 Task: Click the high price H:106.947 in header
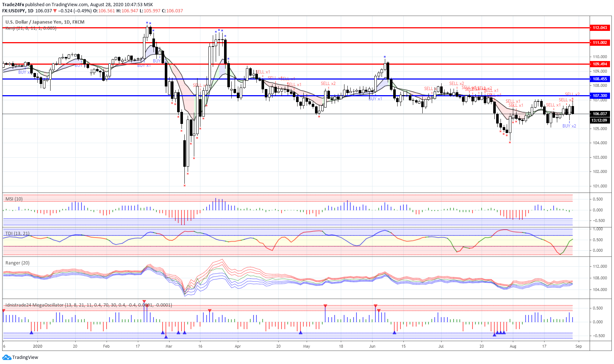127,11
